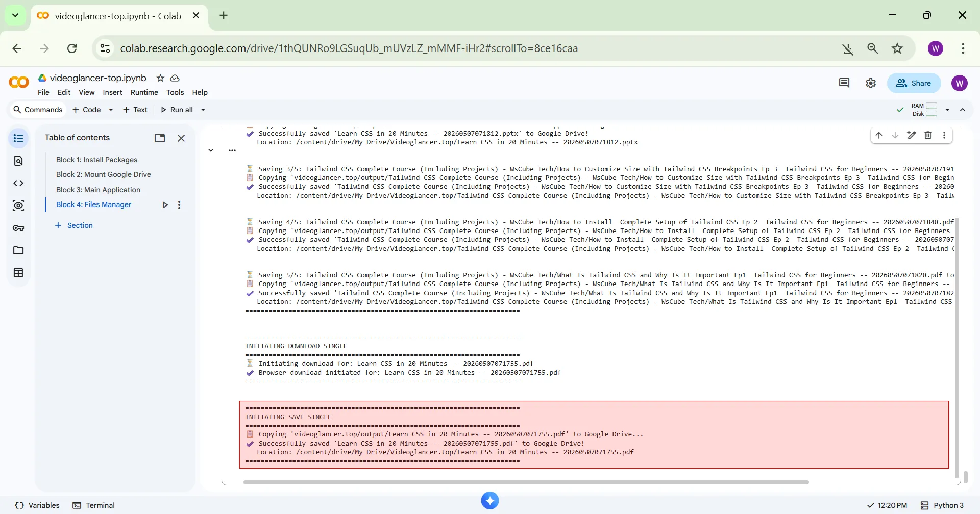Open the Terminal panel

pos(94,505)
